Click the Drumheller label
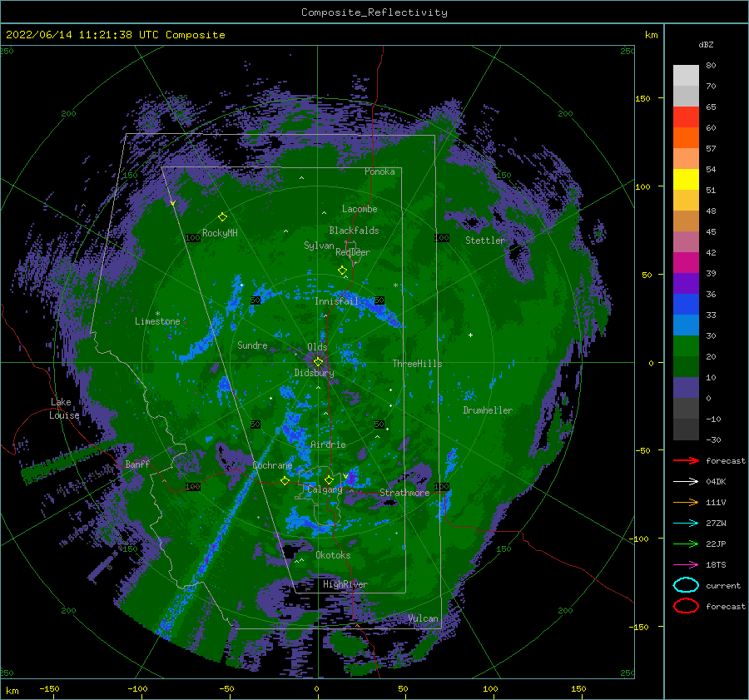The height and width of the screenshot is (700, 749). (x=488, y=410)
